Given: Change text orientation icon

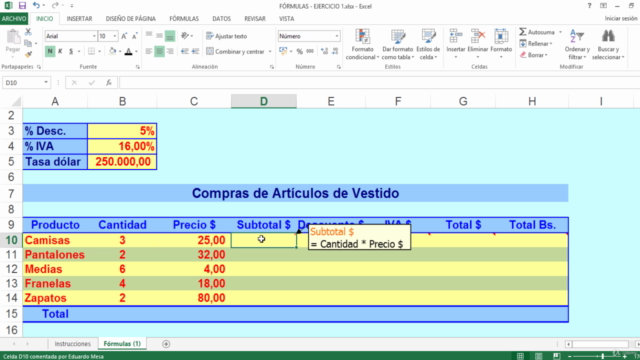Looking at the screenshot, I should pyautogui.click(x=185, y=36).
